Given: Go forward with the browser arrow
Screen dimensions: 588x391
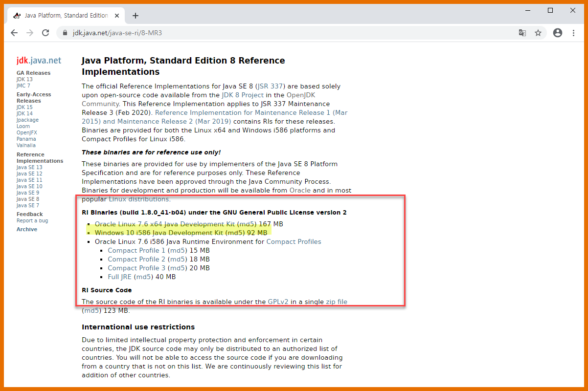Looking at the screenshot, I should tap(30, 33).
